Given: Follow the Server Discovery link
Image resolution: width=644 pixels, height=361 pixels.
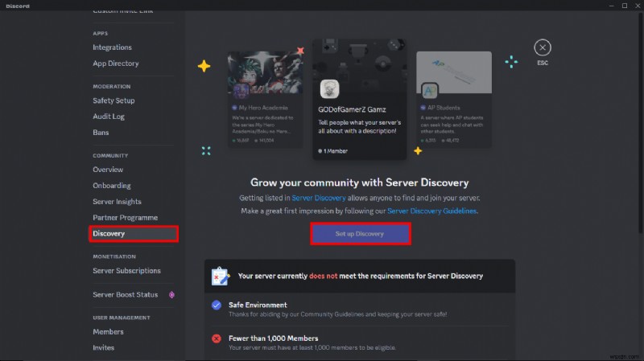Looking at the screenshot, I should click(319, 198).
